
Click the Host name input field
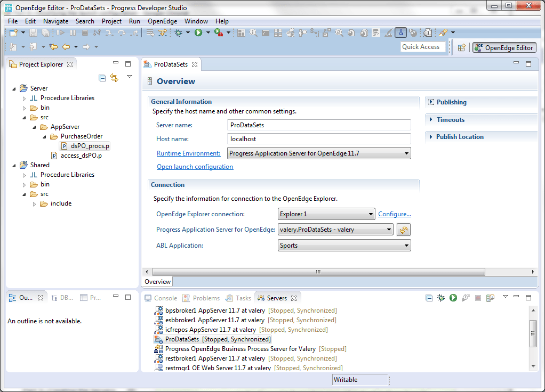(319, 139)
